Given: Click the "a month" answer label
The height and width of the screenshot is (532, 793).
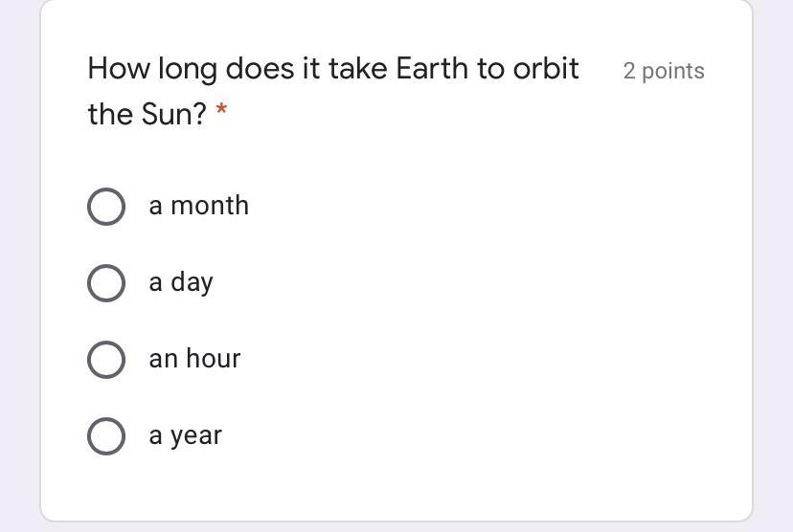Looking at the screenshot, I should click(x=198, y=206).
